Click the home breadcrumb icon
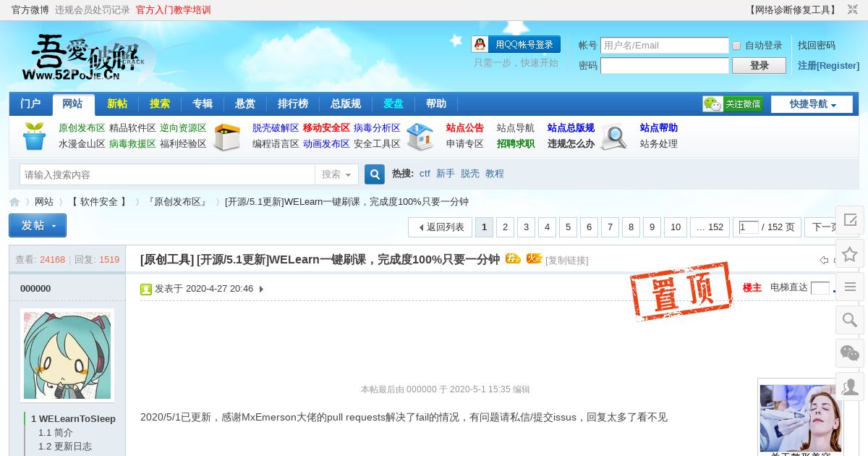The width and height of the screenshot is (868, 456). [14, 202]
